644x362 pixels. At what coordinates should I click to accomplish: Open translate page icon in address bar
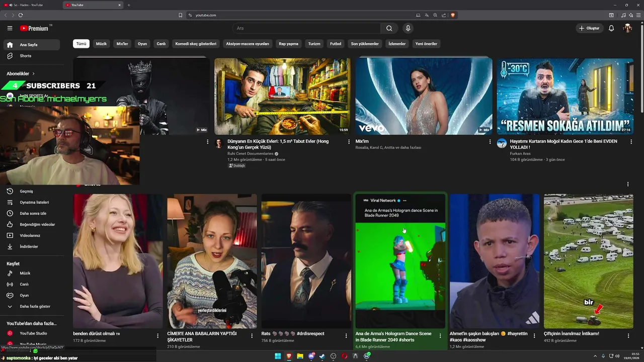(x=427, y=15)
